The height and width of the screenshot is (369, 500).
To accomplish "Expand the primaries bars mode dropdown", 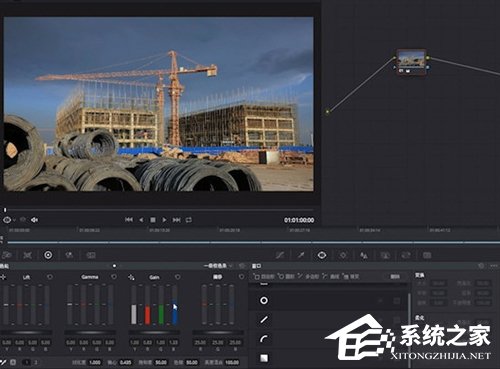I will click(218, 266).
